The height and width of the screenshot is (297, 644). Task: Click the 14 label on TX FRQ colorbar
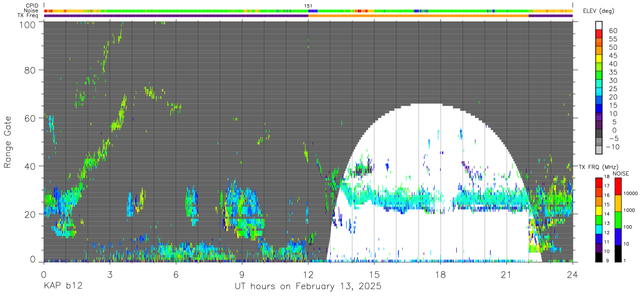(x=608, y=214)
